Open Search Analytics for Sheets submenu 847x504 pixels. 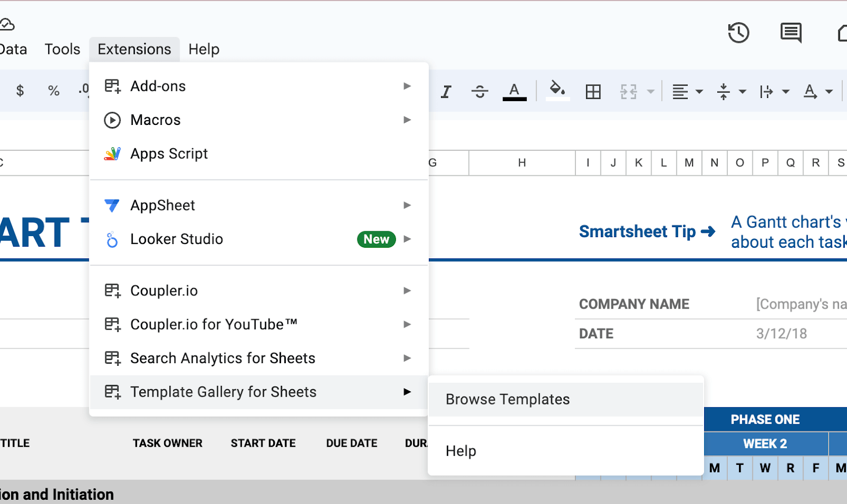[259, 358]
